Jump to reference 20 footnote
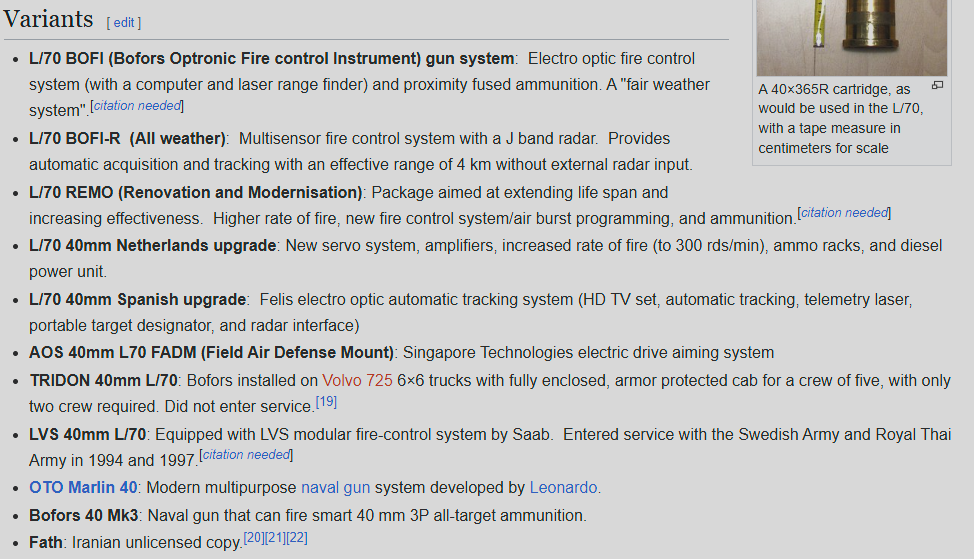Viewport: 974px width, 559px height. tap(254, 538)
